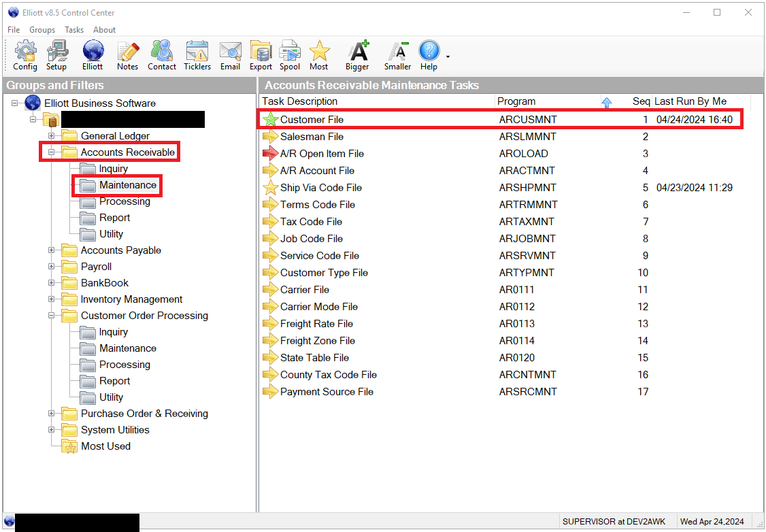Sort by Task Description column header
Image resolution: width=766 pixels, height=532 pixels.
pyautogui.click(x=299, y=101)
